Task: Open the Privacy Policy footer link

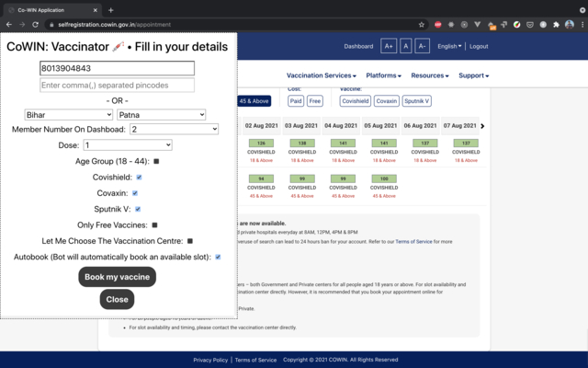Action: 210,360
